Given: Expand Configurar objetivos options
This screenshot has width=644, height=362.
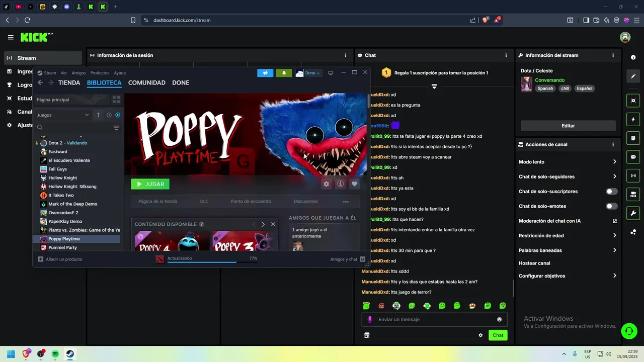Looking at the screenshot, I should [x=614, y=276].
